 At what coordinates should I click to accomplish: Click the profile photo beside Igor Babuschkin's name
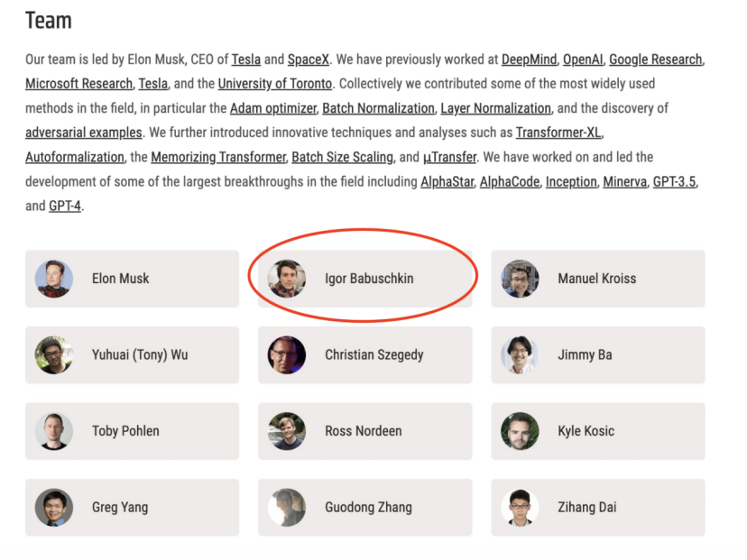287,279
